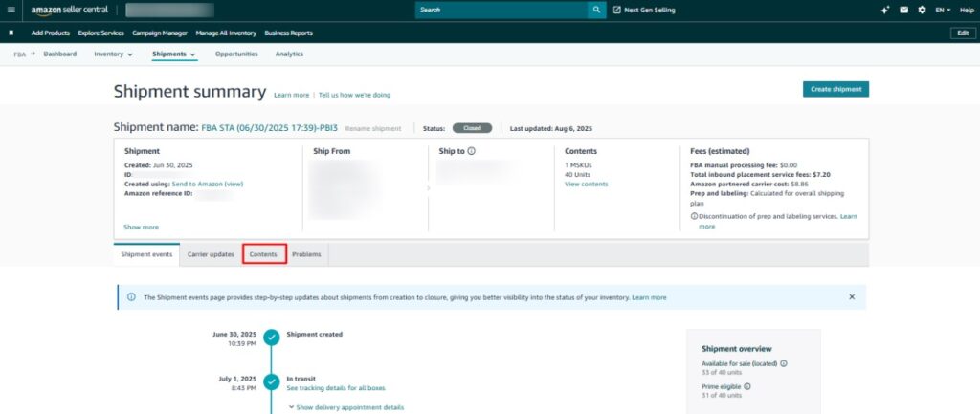This screenshot has width=980, height=414.
Task: Click the search magnifier button
Action: [597, 10]
